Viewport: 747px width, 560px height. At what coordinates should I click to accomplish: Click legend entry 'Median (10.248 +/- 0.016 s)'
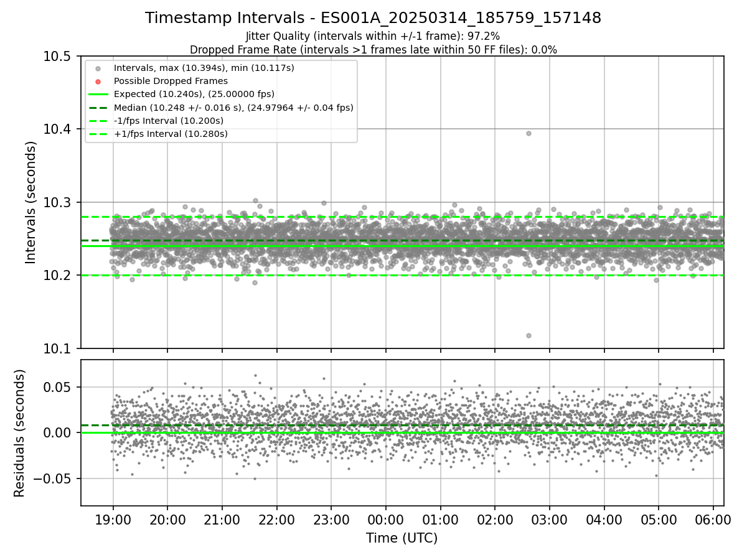click(x=233, y=108)
